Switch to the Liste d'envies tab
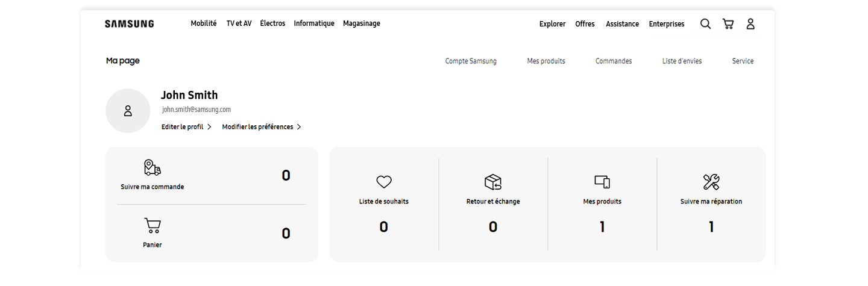868x286 pixels. (x=682, y=61)
